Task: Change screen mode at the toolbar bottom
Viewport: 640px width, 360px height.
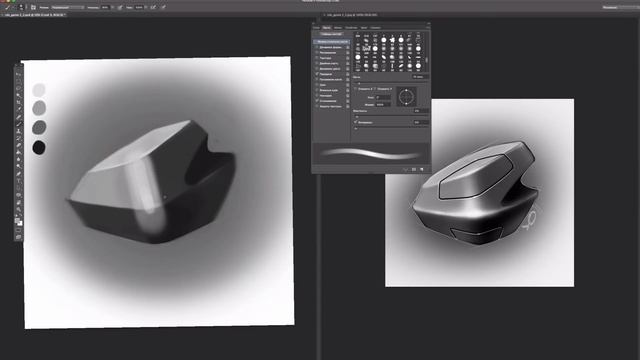Action: [x=18, y=237]
